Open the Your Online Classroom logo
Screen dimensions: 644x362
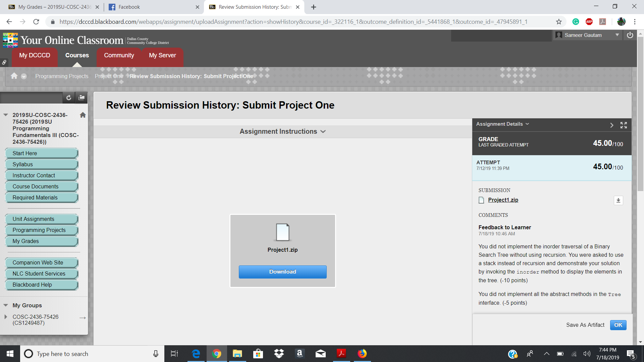click(x=86, y=40)
